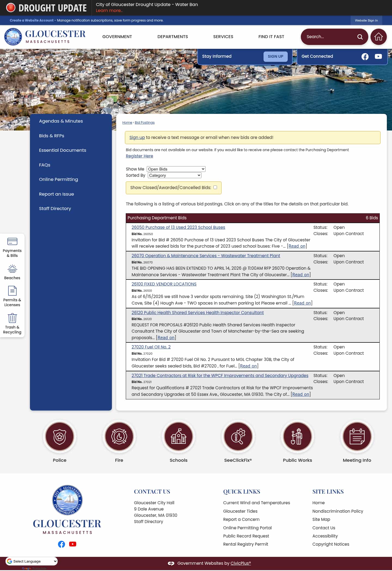Screen dimensions: 392x571
Task: Open the Select Language dropdown
Action: click(32, 561)
